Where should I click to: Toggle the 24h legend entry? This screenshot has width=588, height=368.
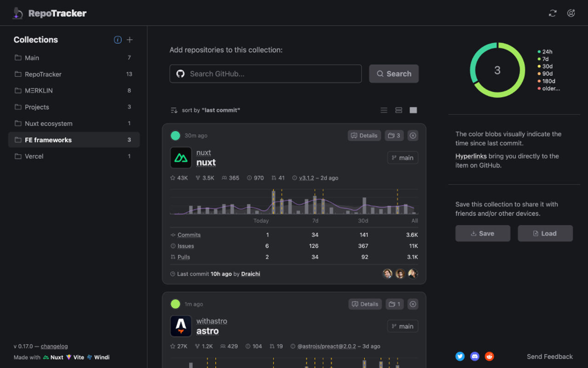[x=545, y=52]
